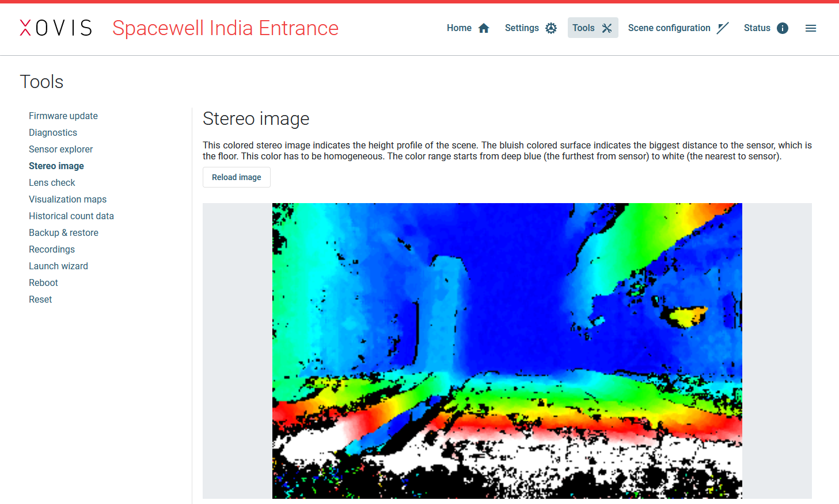Select the Tools tab label
Viewport: 839px width, 504px height.
pos(583,28)
